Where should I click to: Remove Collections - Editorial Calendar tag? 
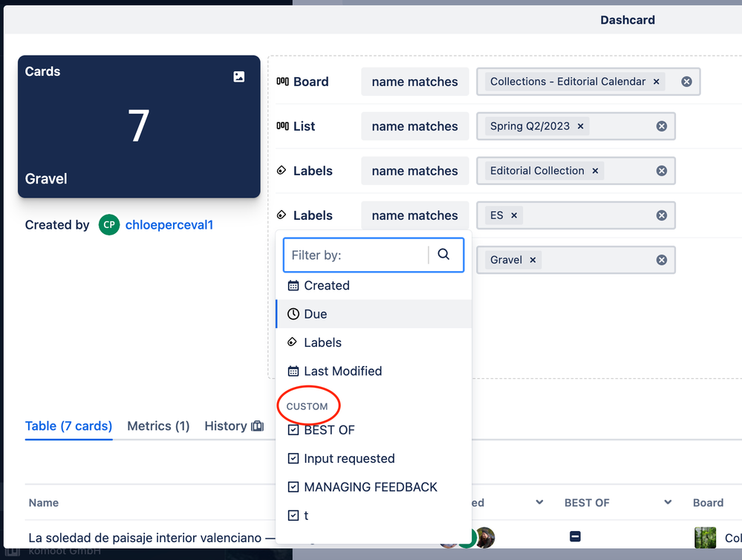click(x=657, y=82)
